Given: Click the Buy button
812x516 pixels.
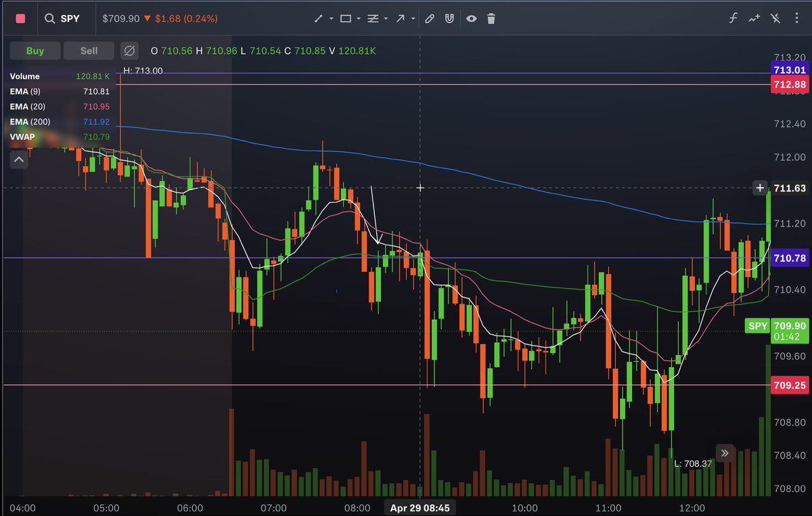Looking at the screenshot, I should tap(35, 51).
